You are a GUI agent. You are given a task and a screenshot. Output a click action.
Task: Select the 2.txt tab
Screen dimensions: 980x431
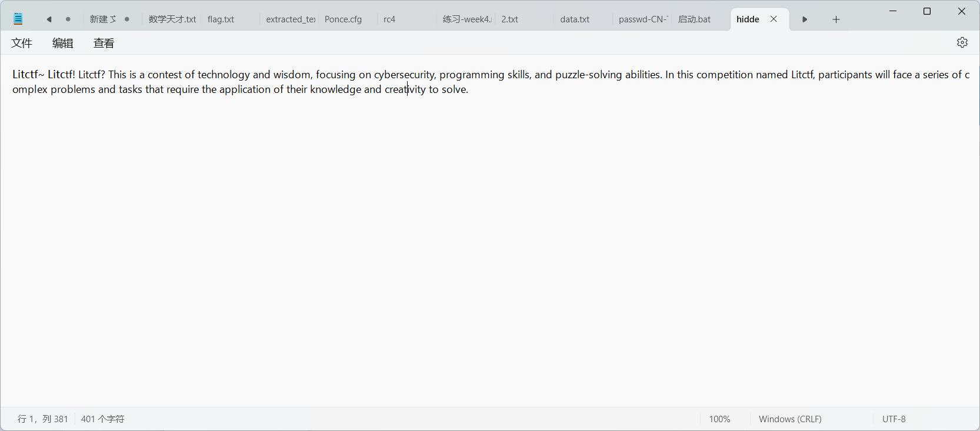tap(510, 19)
